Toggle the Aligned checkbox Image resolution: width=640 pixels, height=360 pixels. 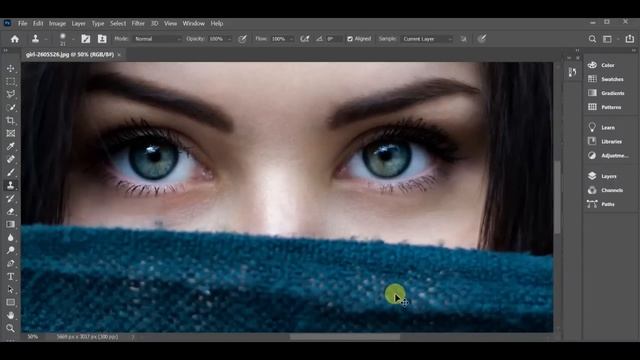(x=350, y=39)
